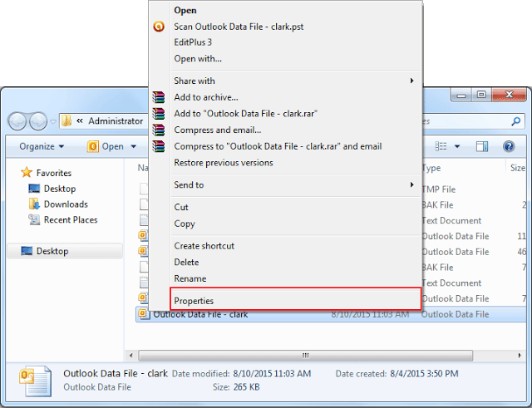The height and width of the screenshot is (408, 532).
Task: Toggle the preview pane icon
Action: [x=482, y=146]
